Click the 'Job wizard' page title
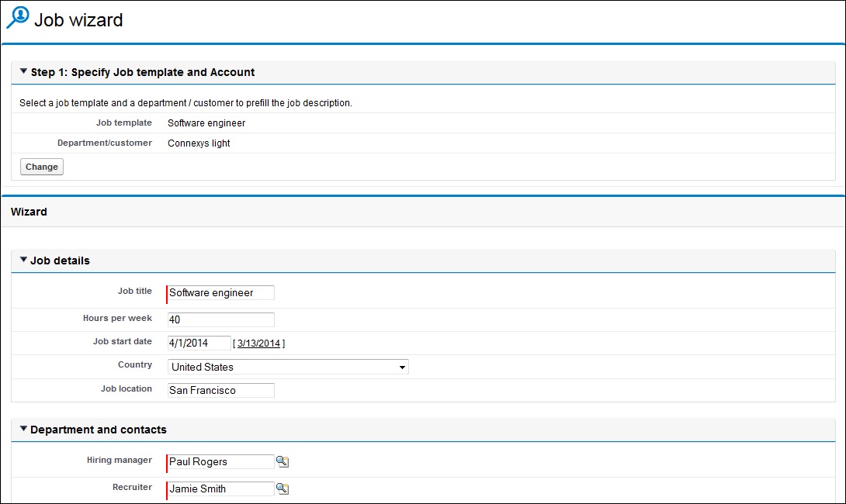Screen dimensions: 846x504 pyautogui.click(x=78, y=20)
